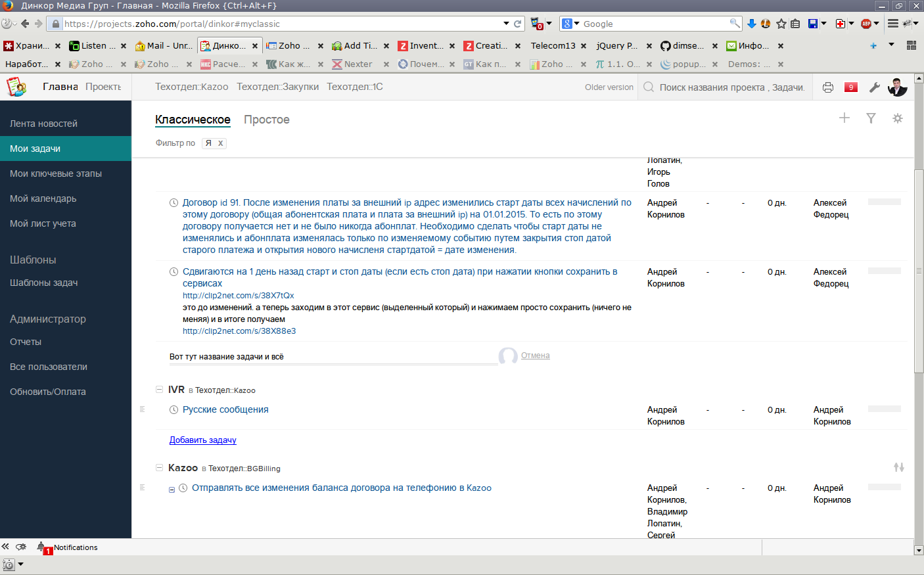
Task: Open the red notification counter showing 9
Action: pos(851,87)
